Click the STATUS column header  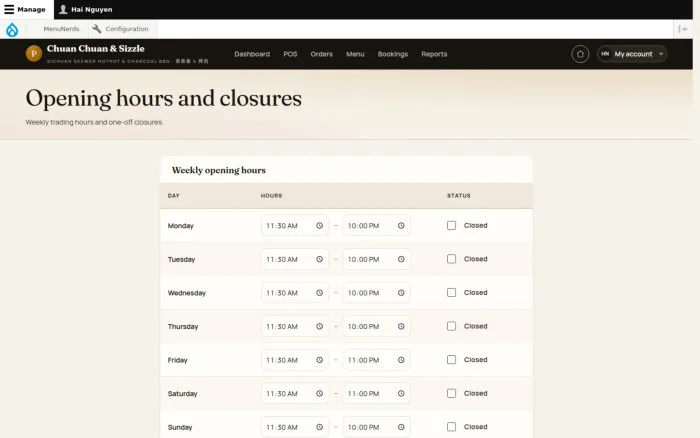459,196
